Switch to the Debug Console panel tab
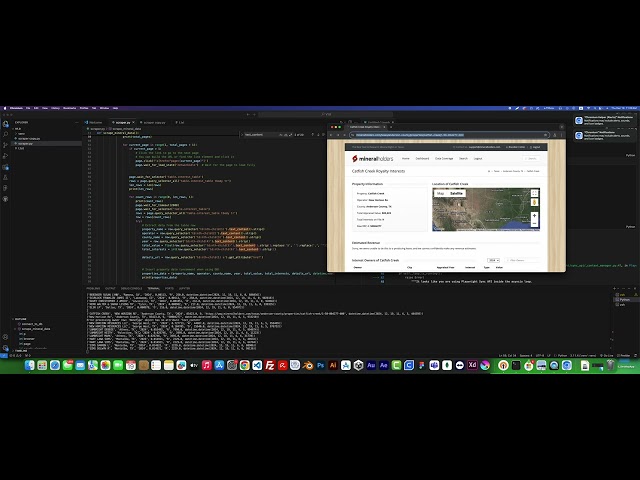The height and width of the screenshot is (480, 640). point(131,288)
